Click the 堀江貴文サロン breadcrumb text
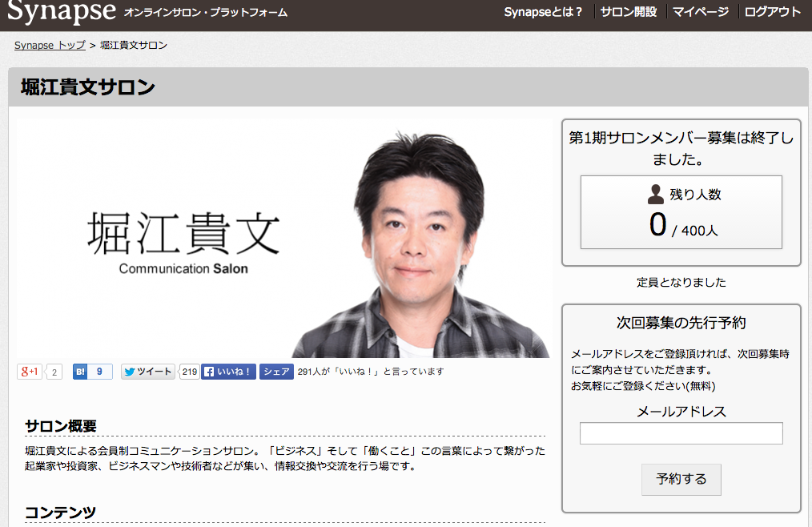 coord(134,45)
